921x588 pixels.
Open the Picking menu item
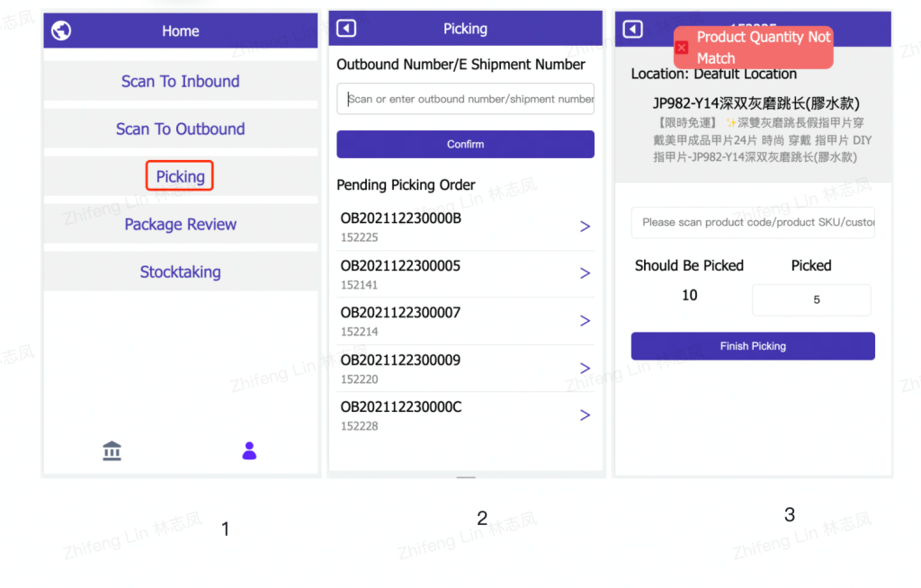[x=180, y=176]
